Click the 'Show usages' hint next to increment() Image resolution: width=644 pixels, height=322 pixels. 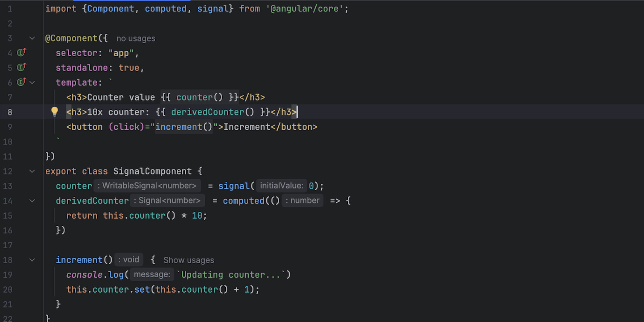pos(189,260)
